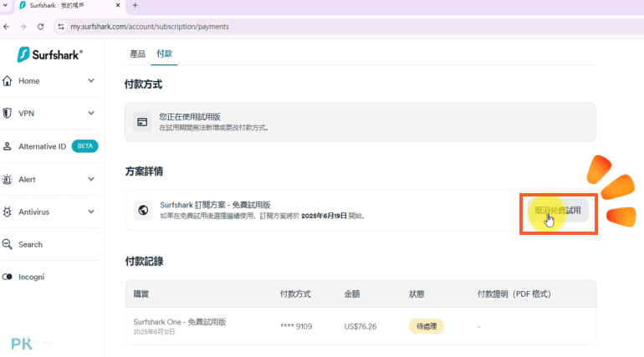This screenshot has width=644, height=357.
Task: Go back with the browser back arrow
Action: (x=6, y=27)
